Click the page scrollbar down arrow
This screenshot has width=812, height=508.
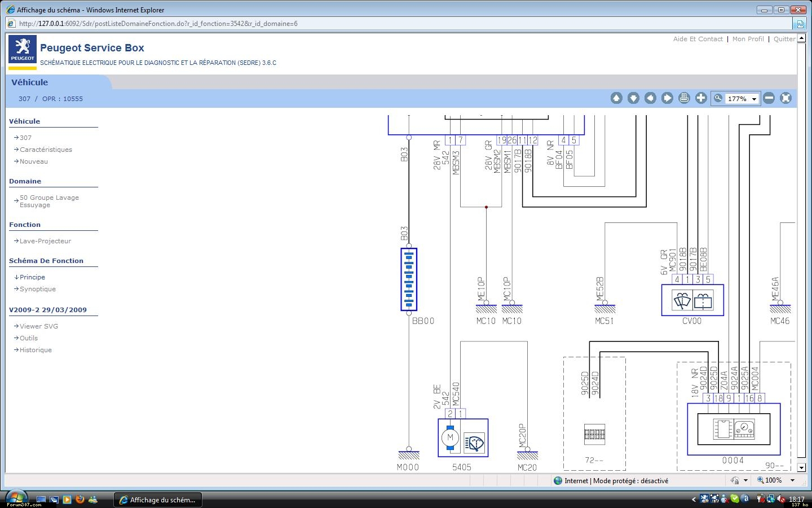[802, 468]
